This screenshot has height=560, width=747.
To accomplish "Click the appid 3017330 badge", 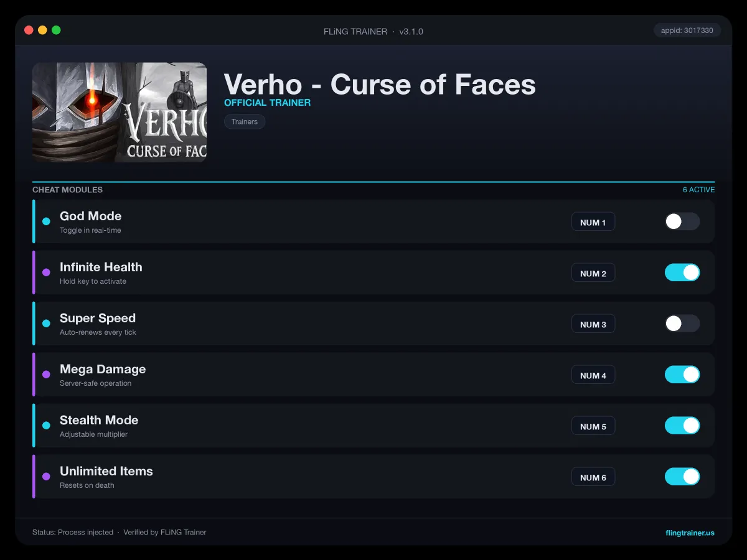I will click(x=687, y=30).
